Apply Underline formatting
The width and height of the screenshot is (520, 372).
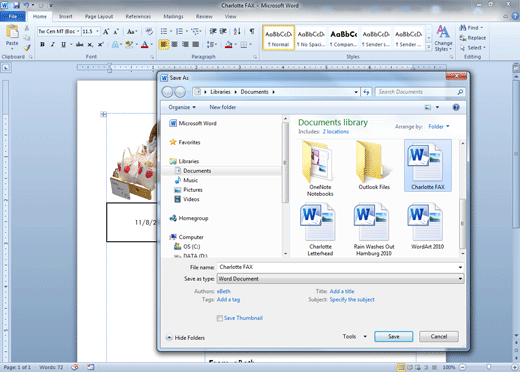point(63,44)
